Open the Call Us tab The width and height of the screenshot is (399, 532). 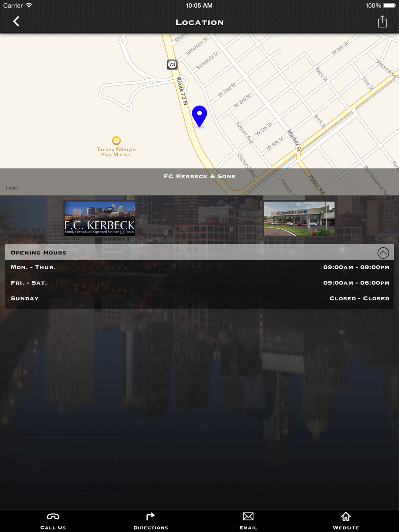pos(53,521)
